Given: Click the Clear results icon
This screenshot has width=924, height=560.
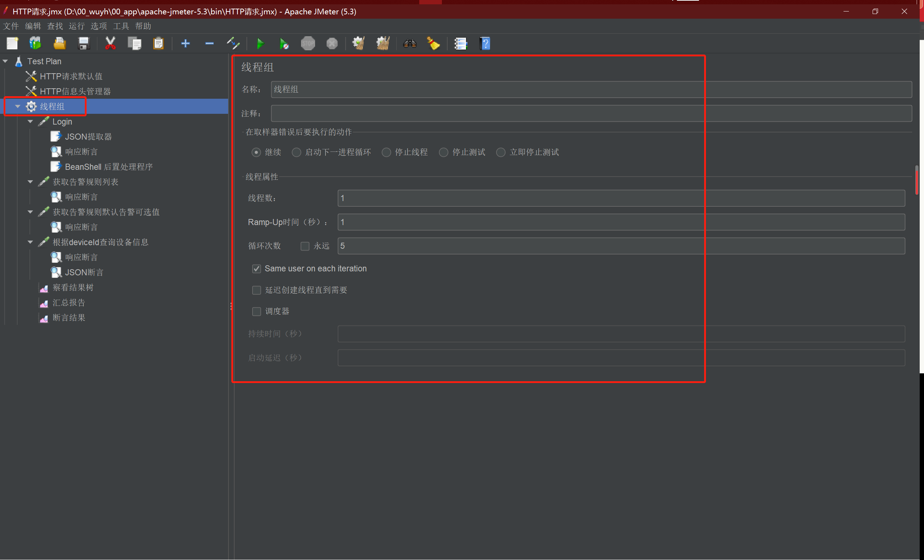Looking at the screenshot, I should (x=359, y=43).
